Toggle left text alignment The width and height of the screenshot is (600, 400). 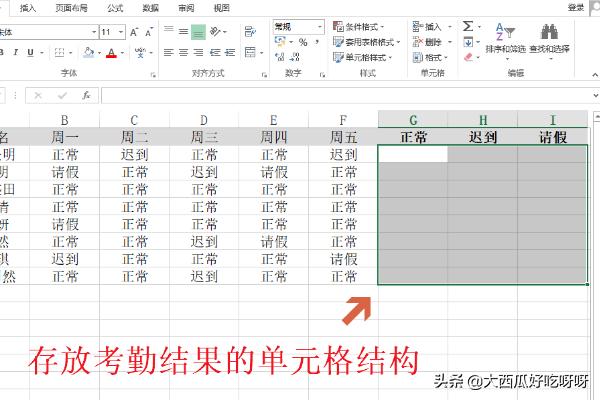coord(169,52)
